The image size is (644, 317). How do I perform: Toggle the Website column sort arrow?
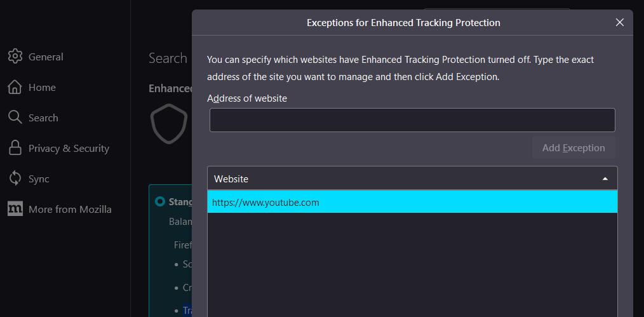[x=605, y=179]
